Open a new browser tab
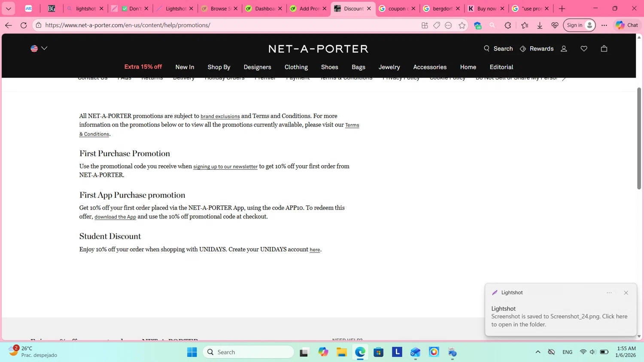Viewport: 644px width, 362px height. [x=562, y=9]
